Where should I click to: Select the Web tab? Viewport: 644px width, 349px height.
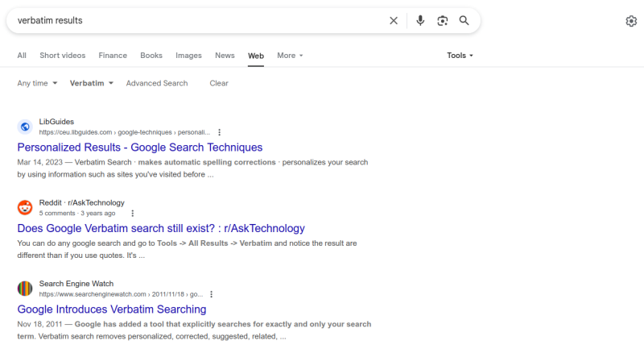coord(256,56)
